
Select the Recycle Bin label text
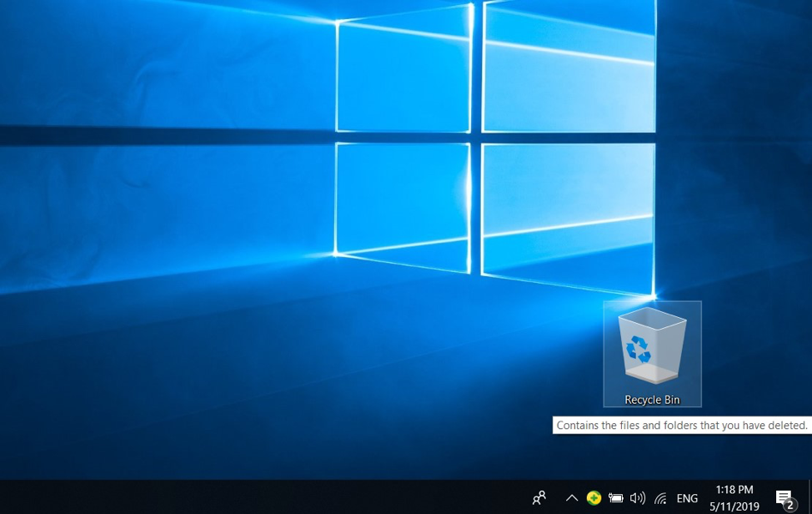[652, 400]
